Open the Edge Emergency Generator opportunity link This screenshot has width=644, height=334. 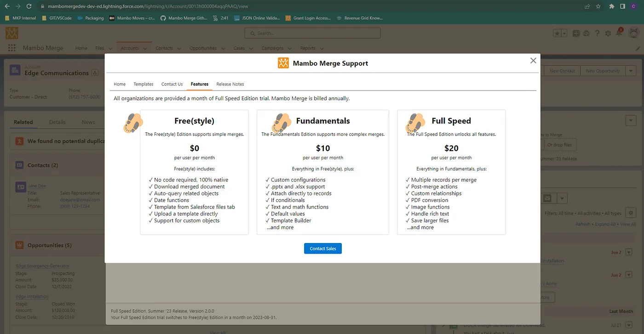point(43,266)
